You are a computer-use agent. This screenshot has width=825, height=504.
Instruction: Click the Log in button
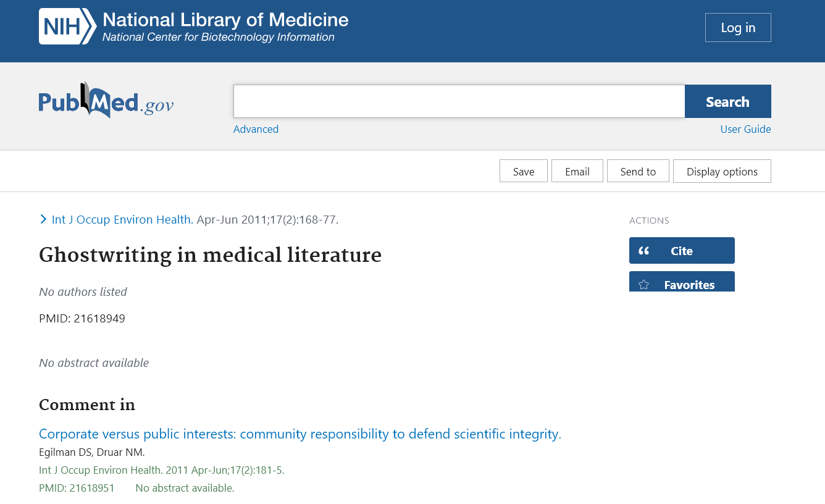pos(738,28)
